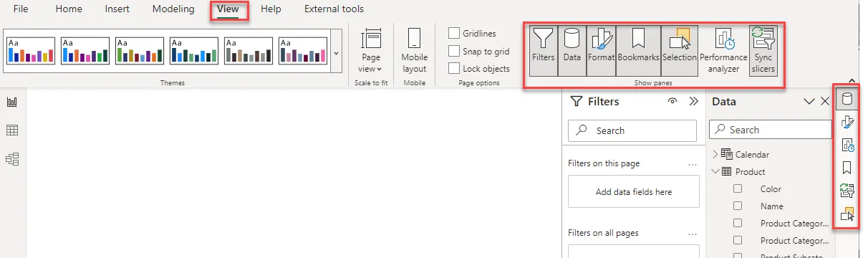
Task: Tick the Color field checkbox
Action: 738,189
